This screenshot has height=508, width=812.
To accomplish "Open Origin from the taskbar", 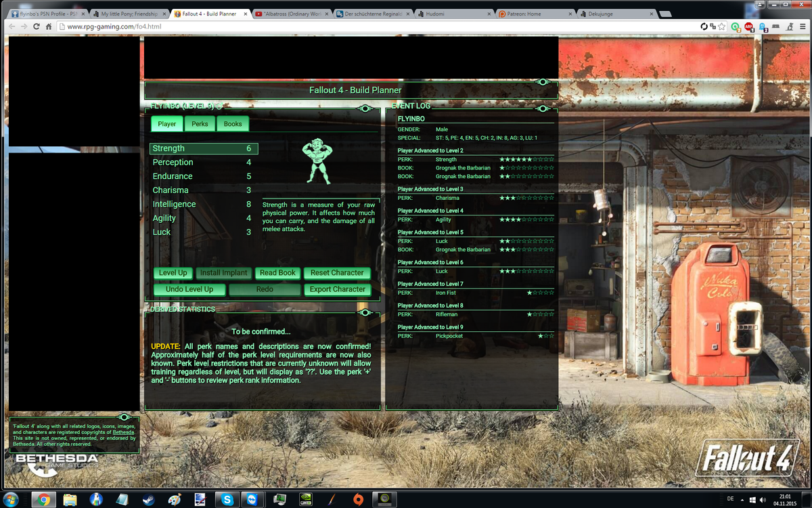I will point(358,499).
